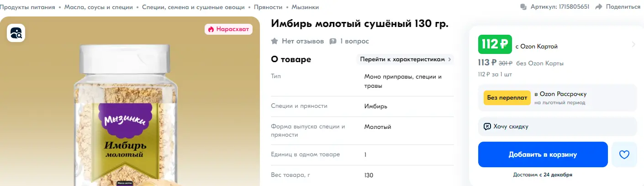Image resolution: width=644 pixels, height=186 pixels.
Task: Click the fire icon on Нарасхват badge
Action: pyautogui.click(x=211, y=29)
